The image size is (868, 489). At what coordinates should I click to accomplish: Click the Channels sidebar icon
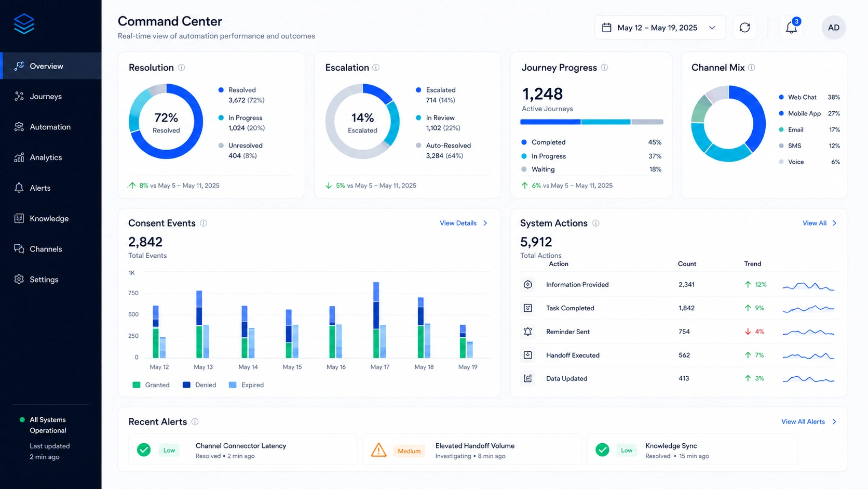tap(19, 249)
